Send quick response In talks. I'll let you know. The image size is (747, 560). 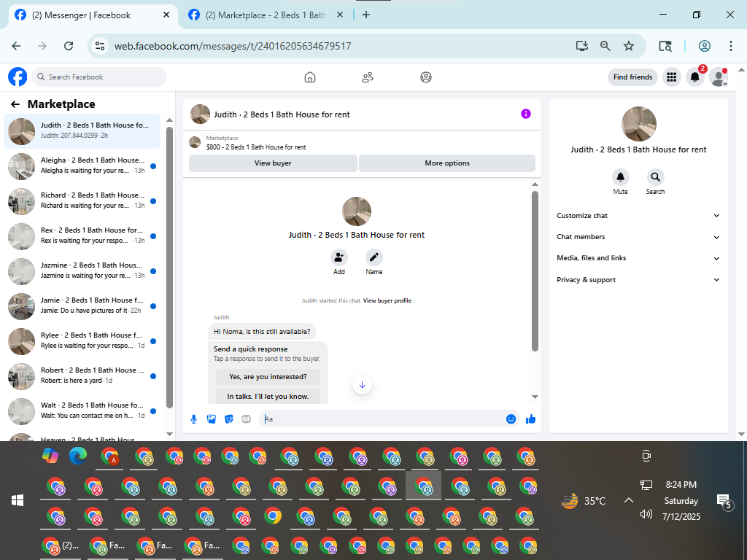click(268, 396)
